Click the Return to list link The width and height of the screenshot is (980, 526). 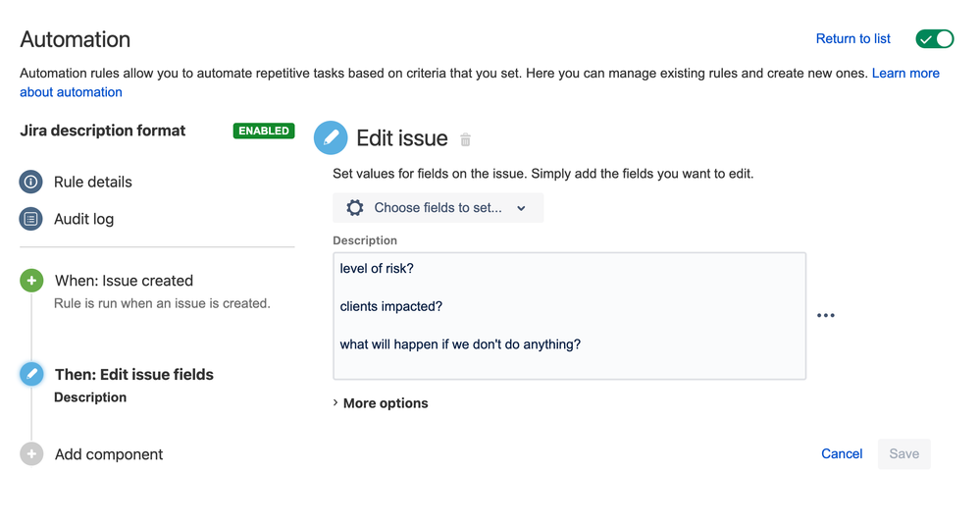tap(853, 39)
